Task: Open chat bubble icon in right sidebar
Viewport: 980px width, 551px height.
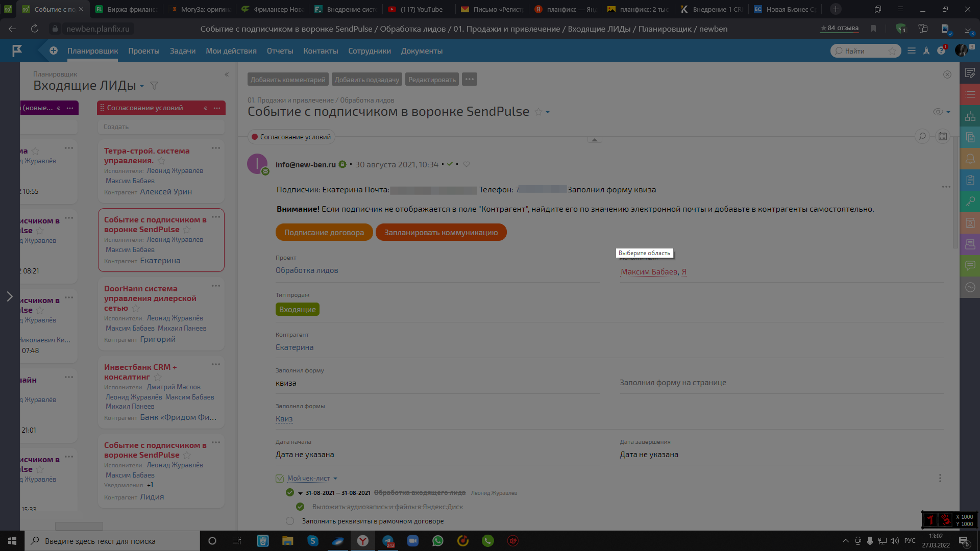Action: tap(970, 266)
